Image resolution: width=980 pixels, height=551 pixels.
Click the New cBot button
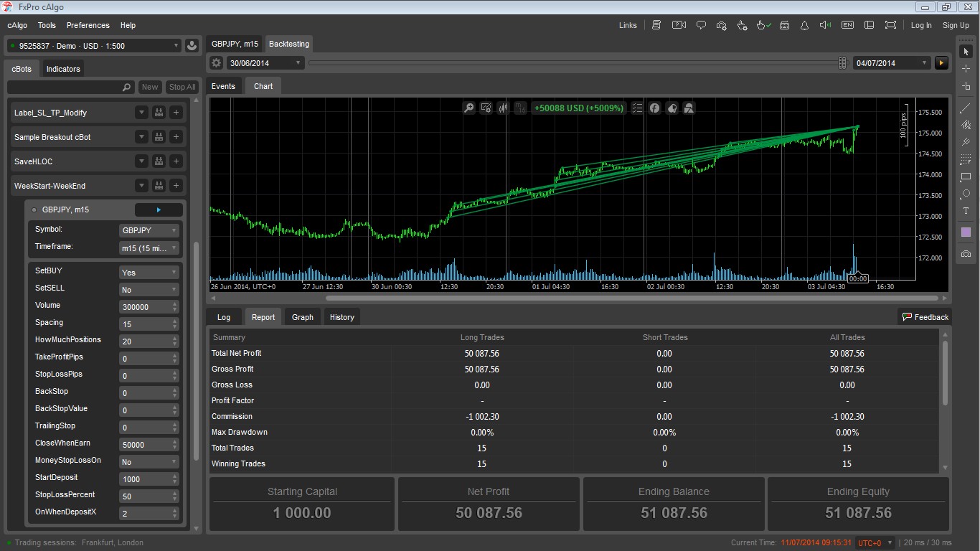coord(150,87)
